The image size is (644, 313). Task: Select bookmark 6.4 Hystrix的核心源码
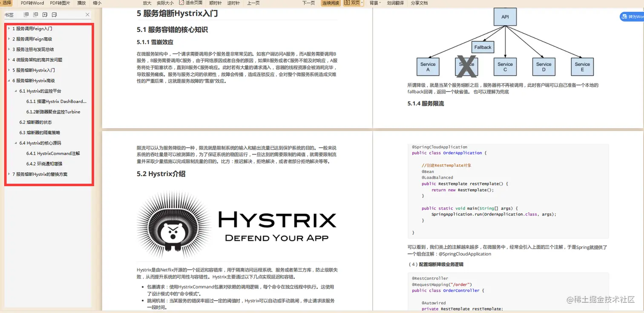[x=40, y=143]
